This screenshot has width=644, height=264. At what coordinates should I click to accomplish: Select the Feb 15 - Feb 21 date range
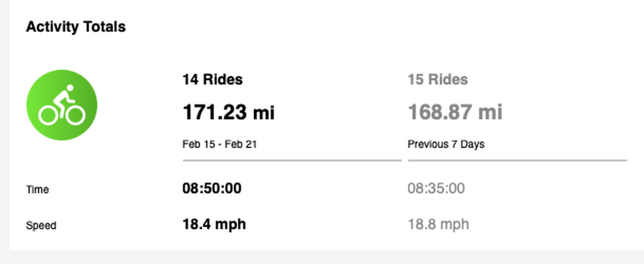[220, 144]
